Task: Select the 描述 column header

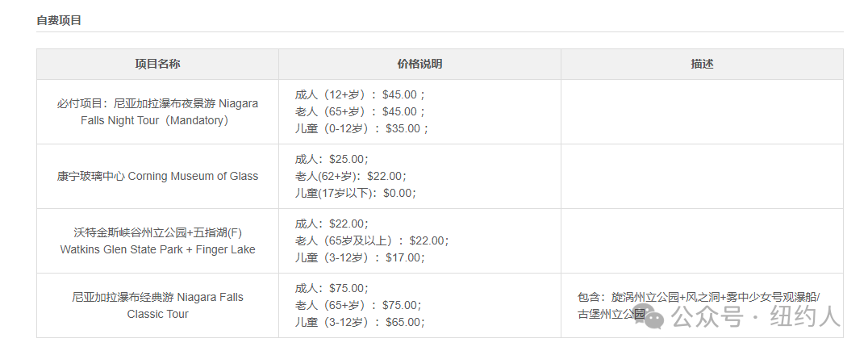Action: (x=702, y=64)
